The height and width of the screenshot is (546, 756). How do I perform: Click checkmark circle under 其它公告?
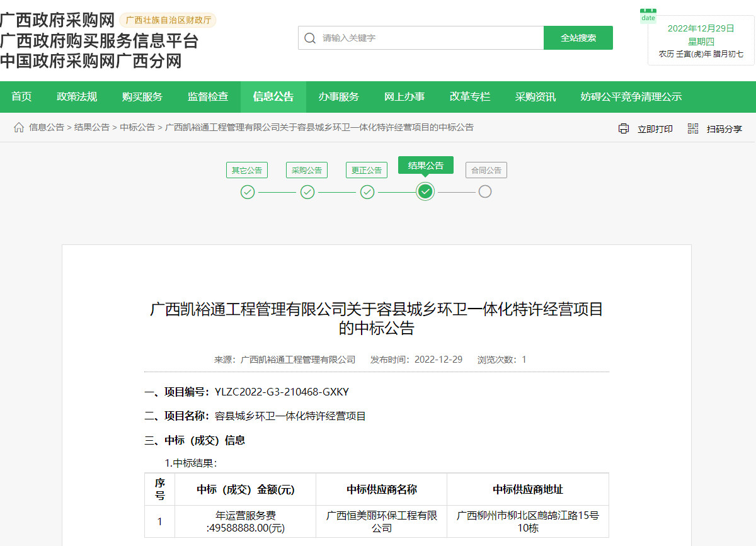[248, 192]
